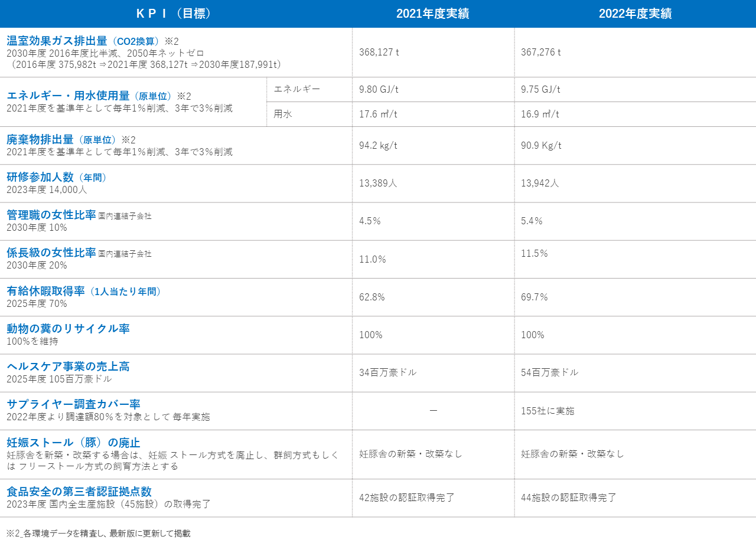Click the value '11.5%'
756x553 pixels.
click(x=535, y=253)
